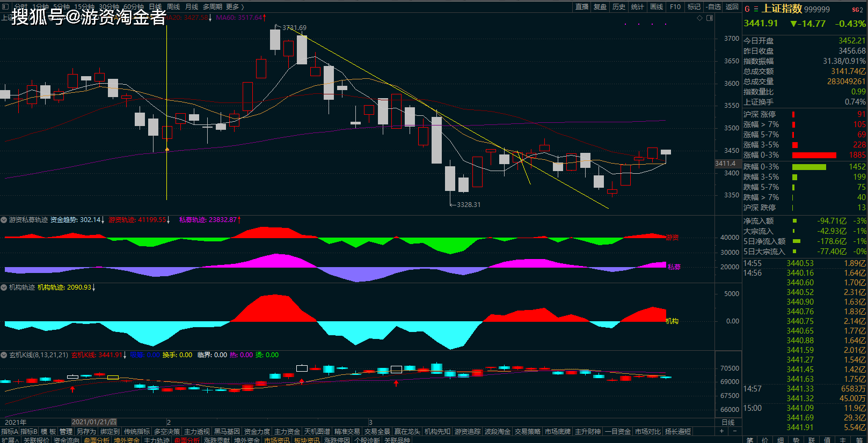
Task: Choose 传统指标 indicator tab
Action: click(137, 432)
